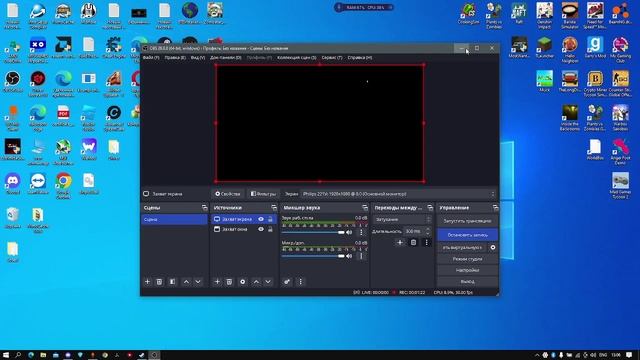Toggle visibility eye of Screen Capture source
The height and width of the screenshot is (360, 640).
[261, 219]
